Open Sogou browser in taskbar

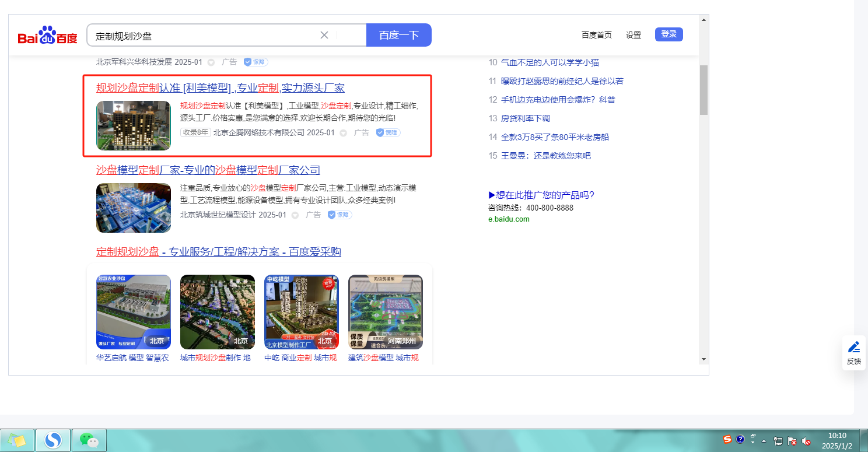[53, 440]
